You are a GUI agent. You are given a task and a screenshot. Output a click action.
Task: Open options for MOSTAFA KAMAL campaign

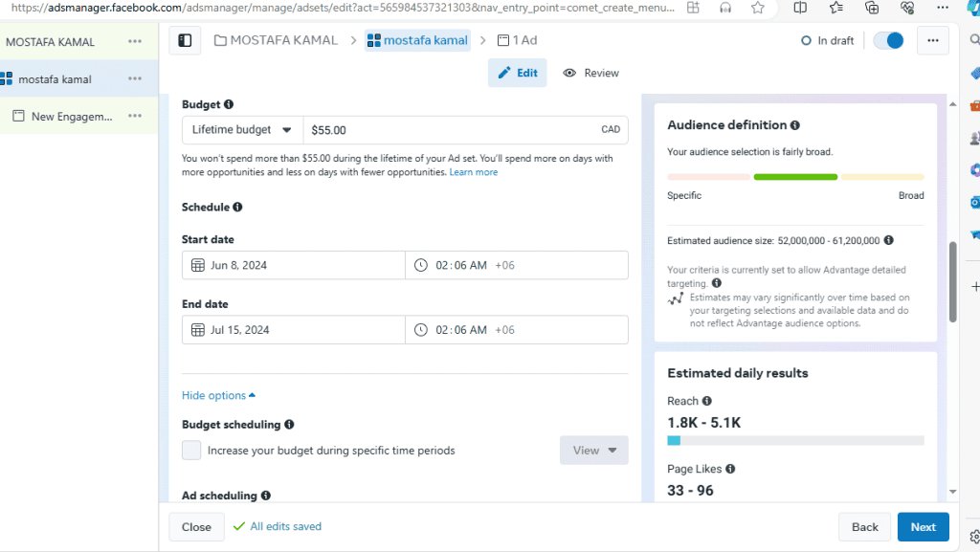pyautogui.click(x=135, y=41)
